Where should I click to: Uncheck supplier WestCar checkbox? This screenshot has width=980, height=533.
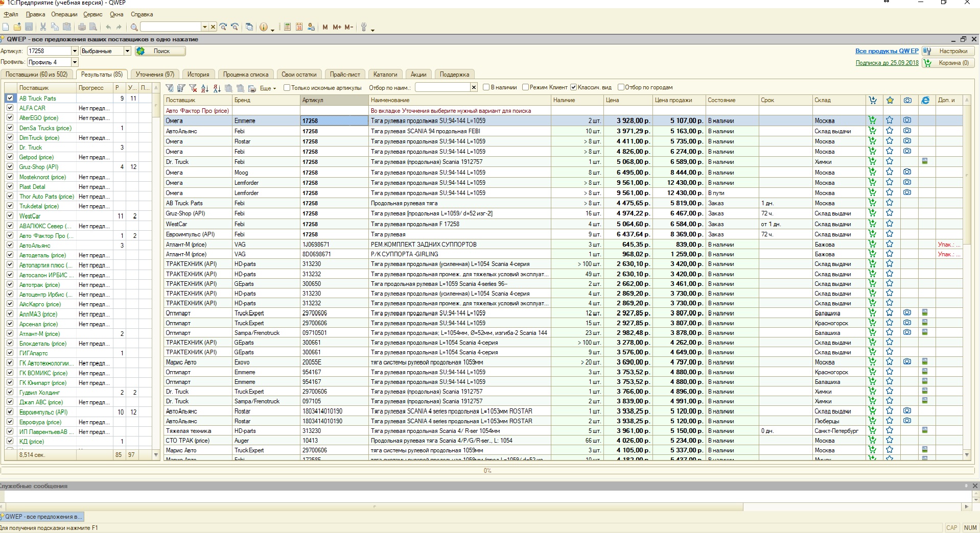pyautogui.click(x=10, y=216)
